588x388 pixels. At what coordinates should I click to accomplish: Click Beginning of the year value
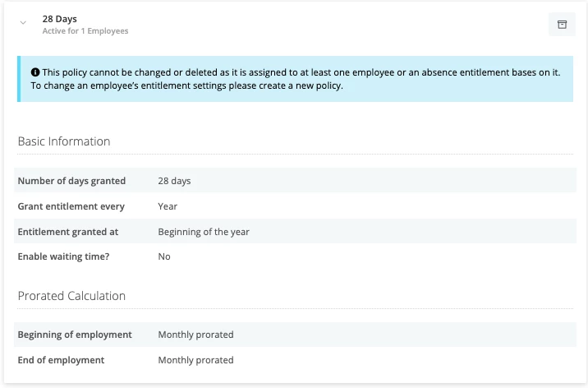pyautogui.click(x=204, y=232)
